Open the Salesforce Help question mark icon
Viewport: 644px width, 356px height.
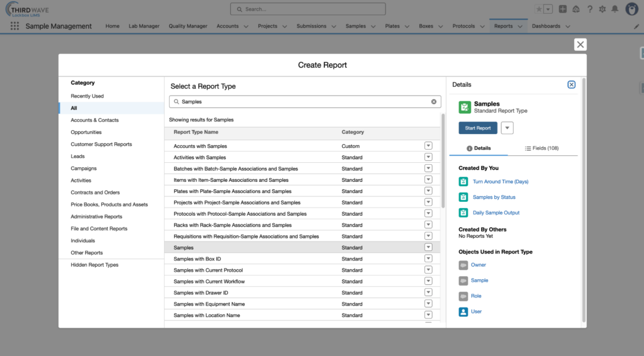(x=590, y=9)
